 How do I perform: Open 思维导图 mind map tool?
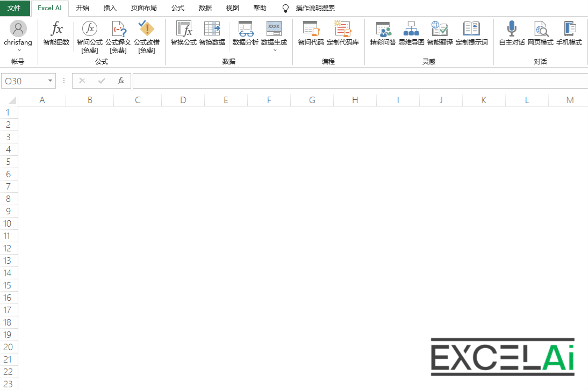click(411, 33)
